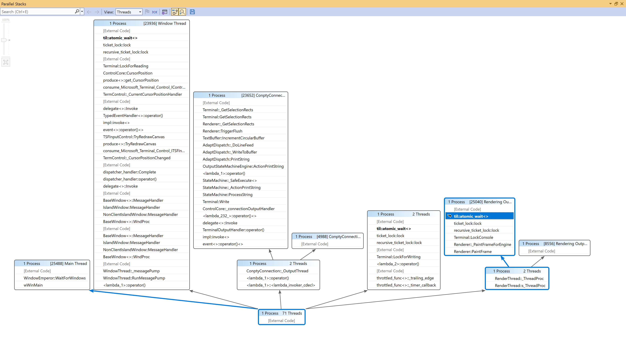Select the 71 Threads External Code node
The width and height of the screenshot is (626, 364).
coord(281,321)
